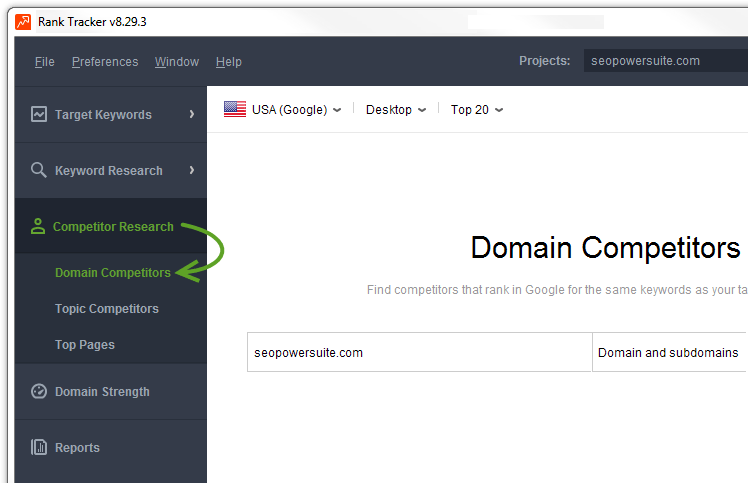This screenshot has width=748, height=483.
Task: Click the Target Keywords chart icon
Action: pyautogui.click(x=39, y=114)
